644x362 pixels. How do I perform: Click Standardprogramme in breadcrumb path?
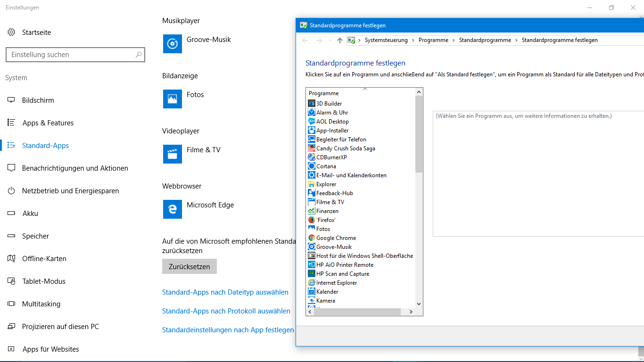click(x=485, y=40)
